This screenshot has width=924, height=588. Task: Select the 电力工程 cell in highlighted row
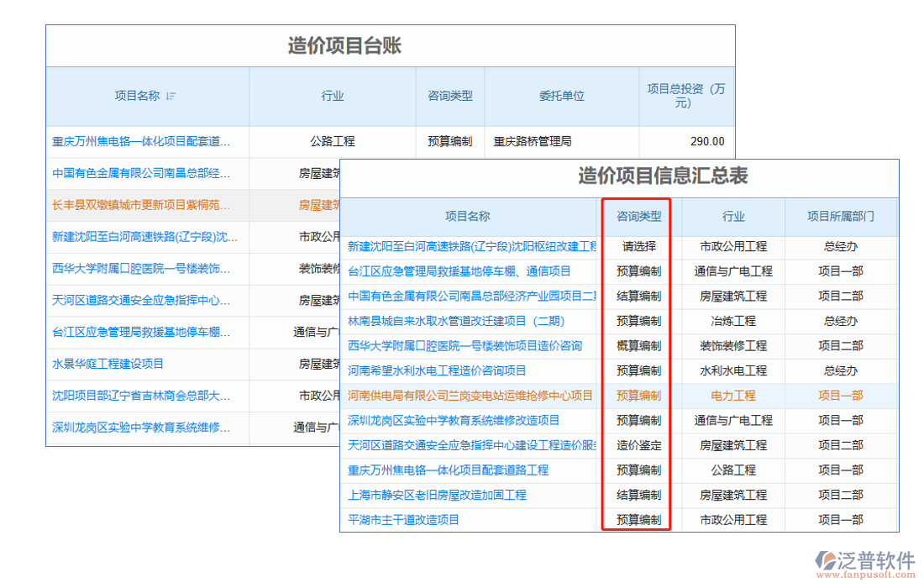click(x=732, y=396)
